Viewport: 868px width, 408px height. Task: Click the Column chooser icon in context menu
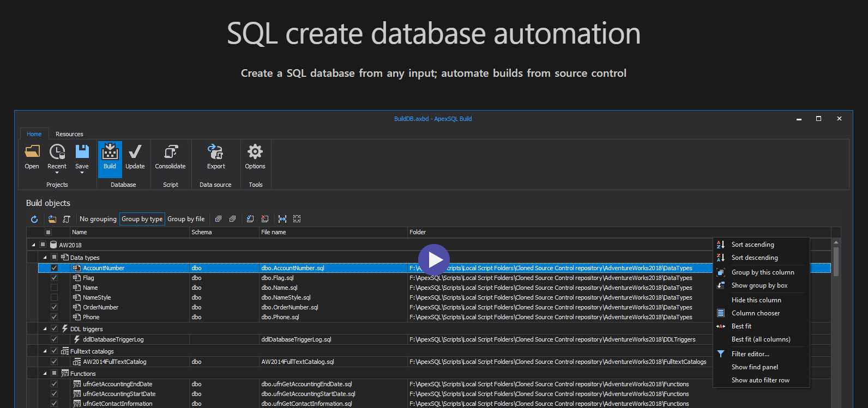pyautogui.click(x=721, y=313)
